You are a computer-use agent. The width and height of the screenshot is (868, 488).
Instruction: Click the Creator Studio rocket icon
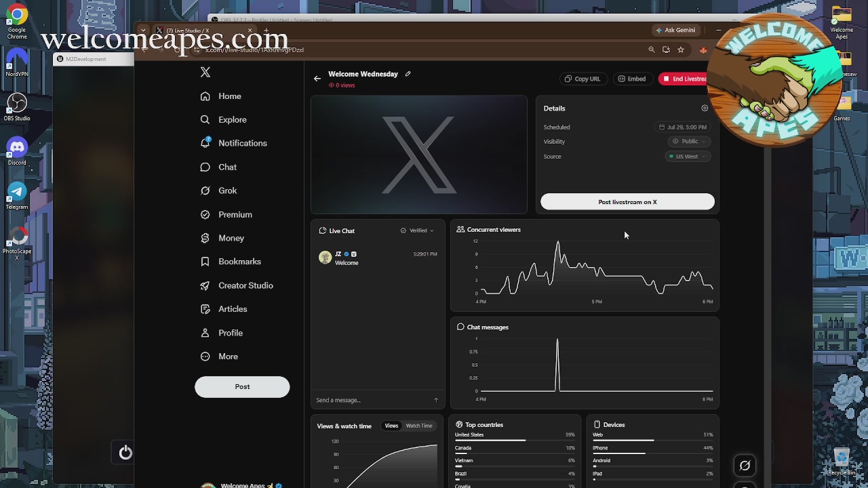(205, 285)
